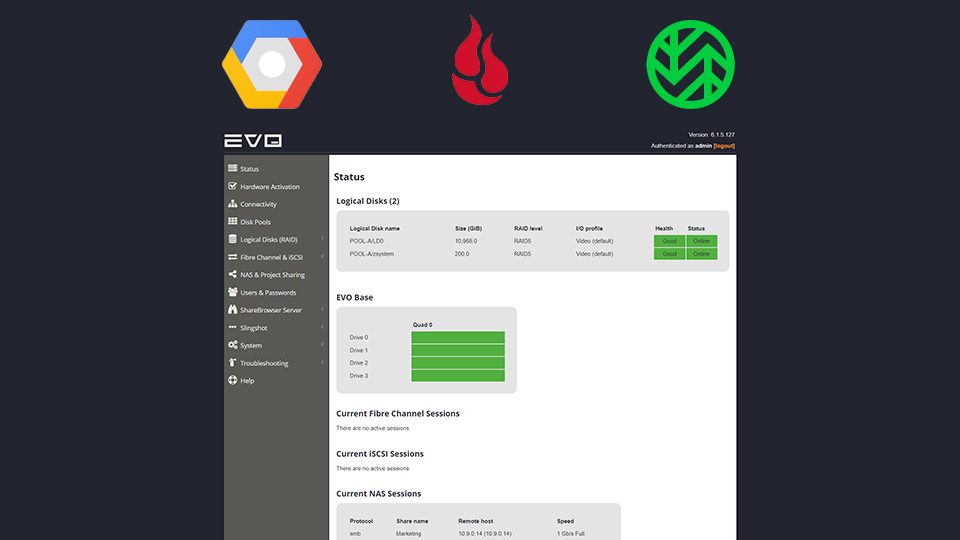Click the Hardware Activation checkmark icon
This screenshot has height=540, width=960.
click(x=233, y=186)
